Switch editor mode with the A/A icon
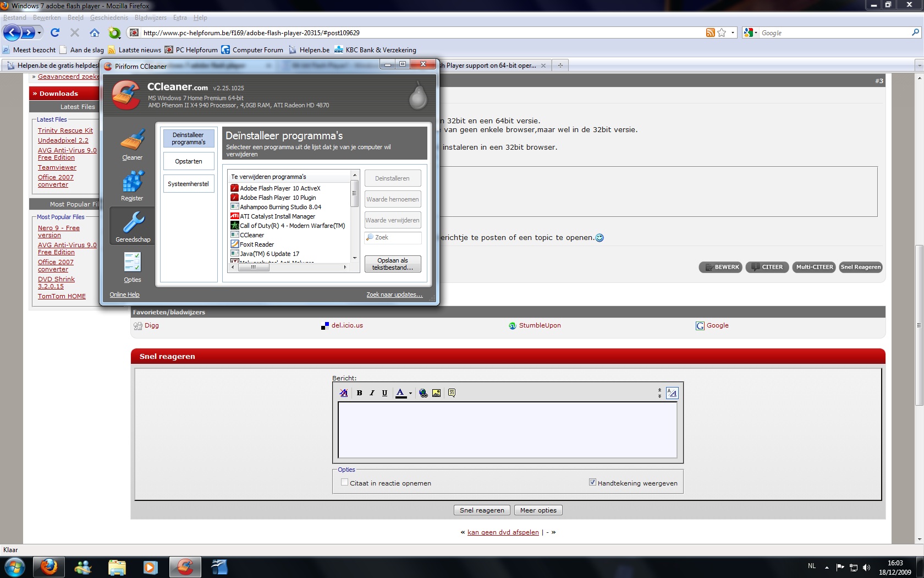Image resolution: width=924 pixels, height=578 pixels. click(672, 393)
